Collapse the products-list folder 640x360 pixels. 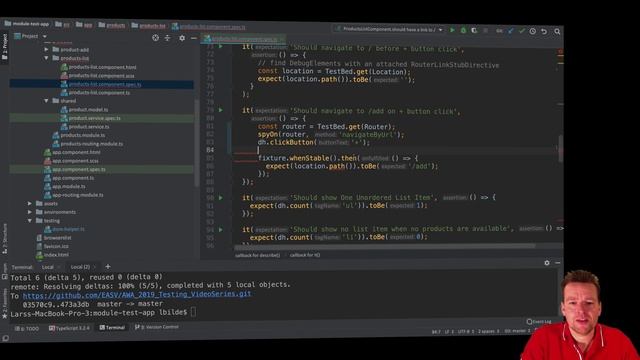tap(46, 58)
